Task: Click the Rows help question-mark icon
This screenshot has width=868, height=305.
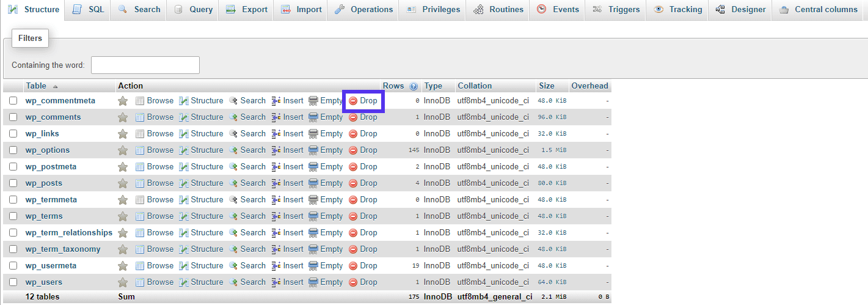Action: click(x=414, y=86)
